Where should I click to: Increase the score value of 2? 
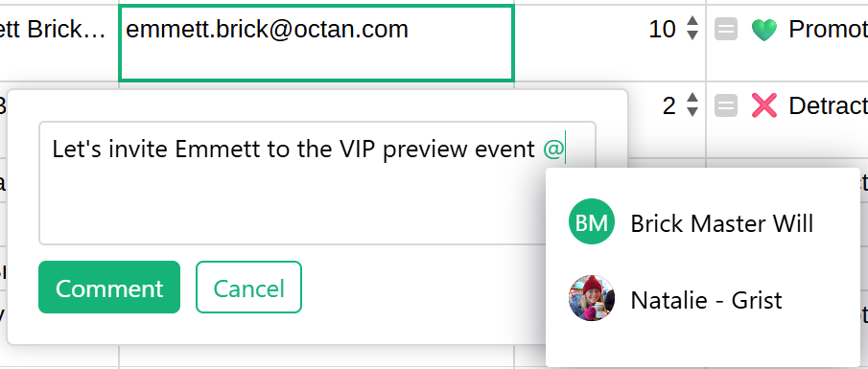[x=692, y=98]
